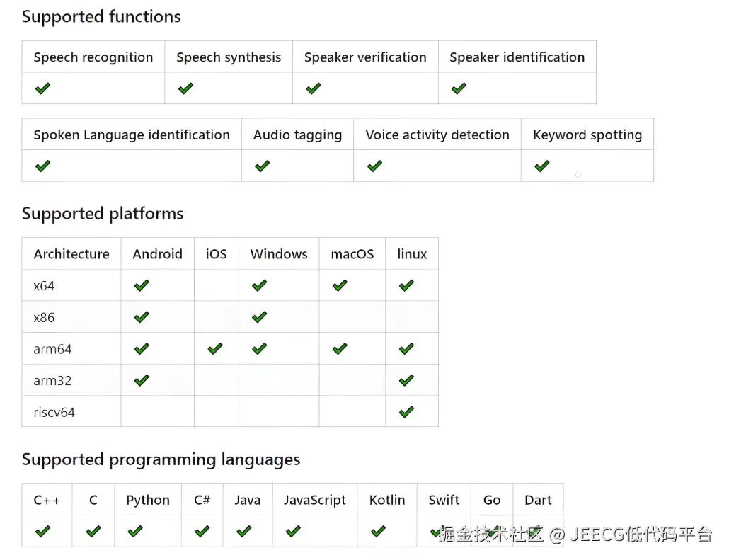Click the checkmark under Kotlin

click(379, 531)
